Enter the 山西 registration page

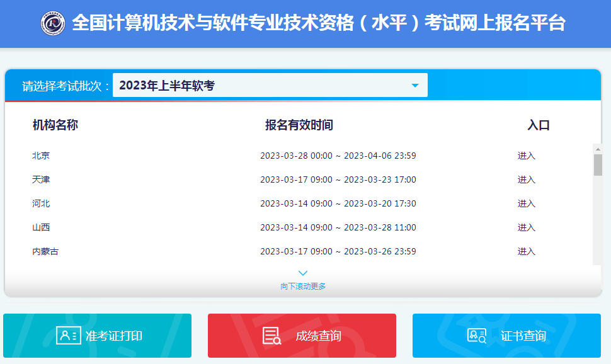coord(526,228)
